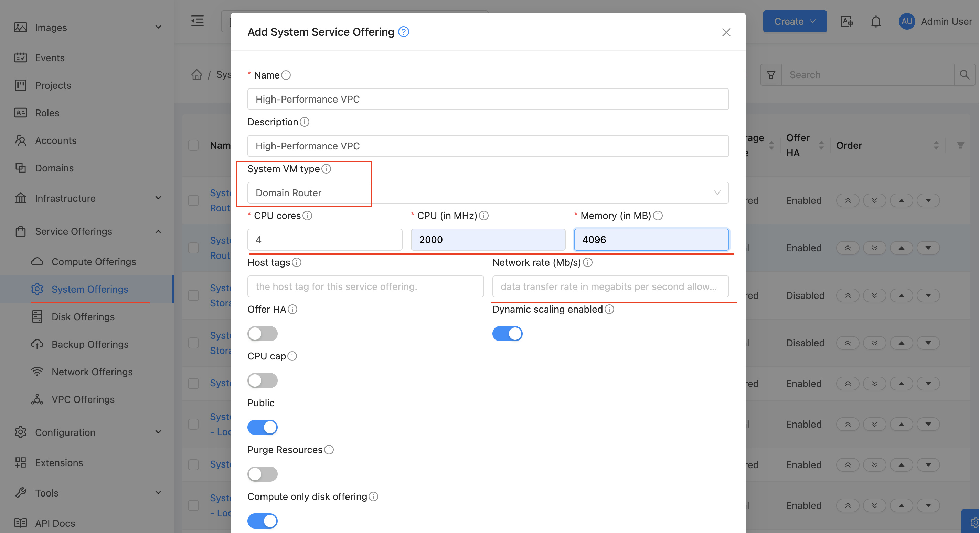Image resolution: width=980 pixels, height=533 pixels.
Task: Click the Host tags info icon
Action: [296, 262]
